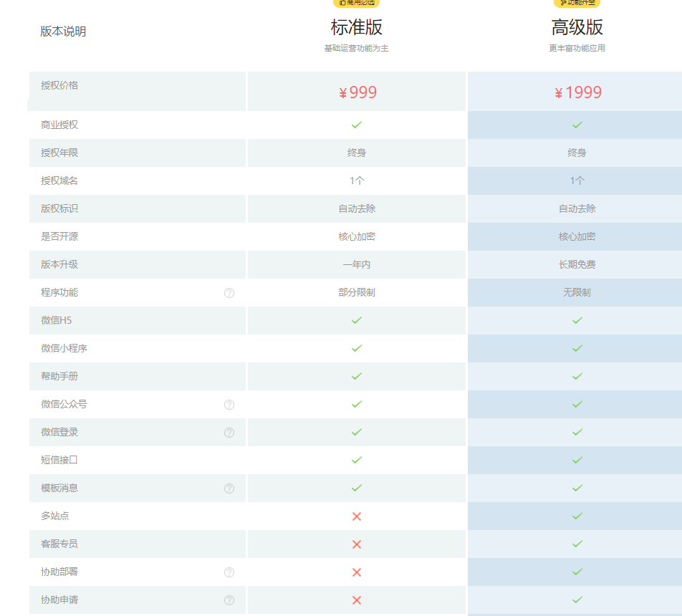Click help icon beside 微信公众号
This screenshot has width=682, height=616.
[229, 405]
